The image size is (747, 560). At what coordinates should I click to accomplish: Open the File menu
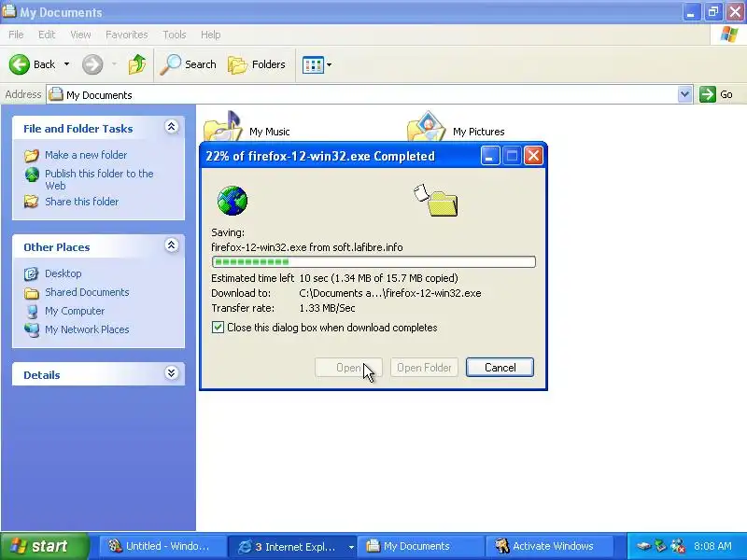point(16,35)
